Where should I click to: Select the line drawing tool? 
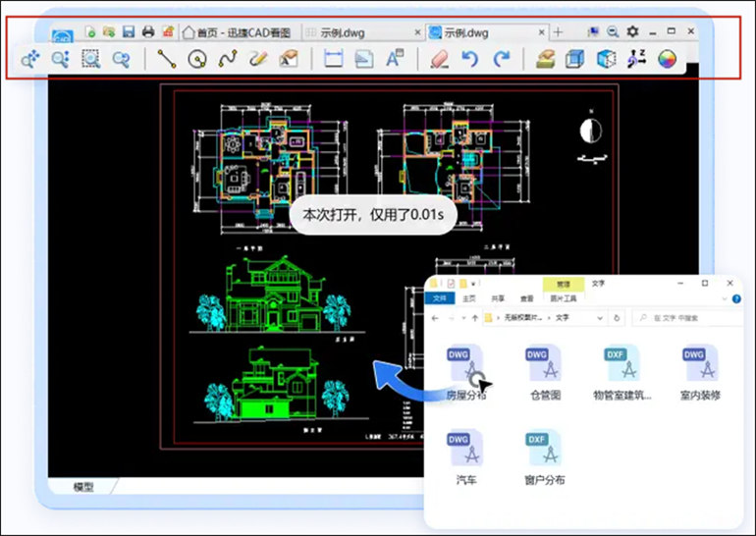pos(166,59)
